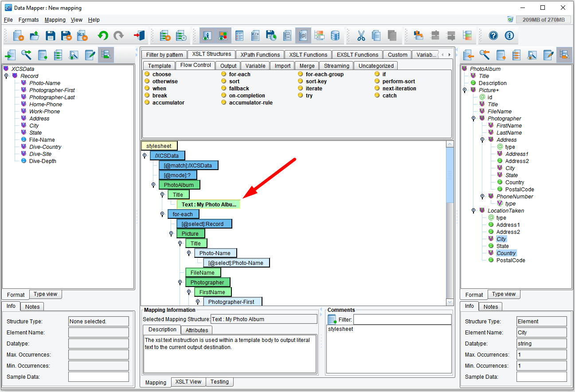Collapse LocationTaken in target tree
Image resolution: width=575 pixels, height=392 pixels.
point(473,211)
